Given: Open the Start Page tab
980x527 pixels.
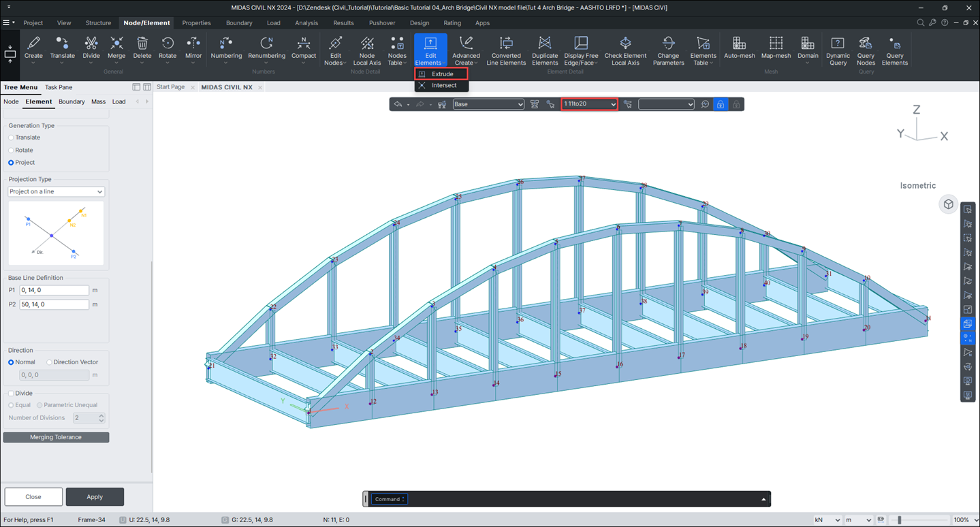Looking at the screenshot, I should pos(170,87).
